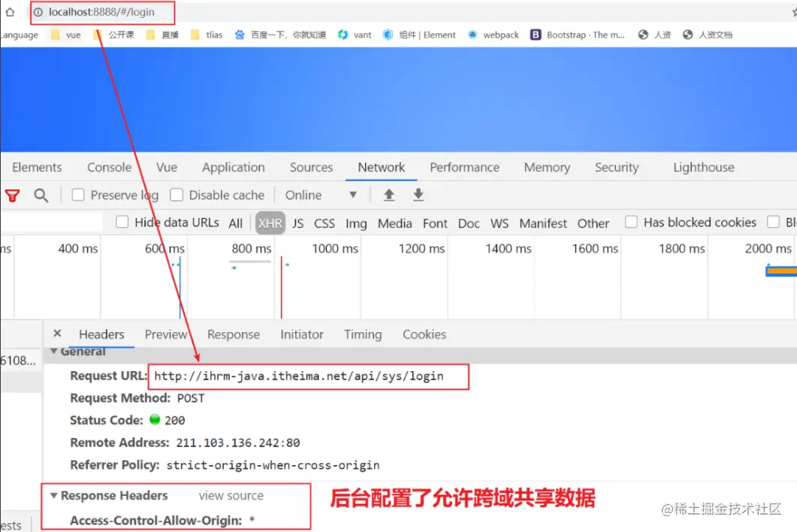This screenshot has width=797, height=532.
Task: Open the Response detail tab
Action: point(234,334)
